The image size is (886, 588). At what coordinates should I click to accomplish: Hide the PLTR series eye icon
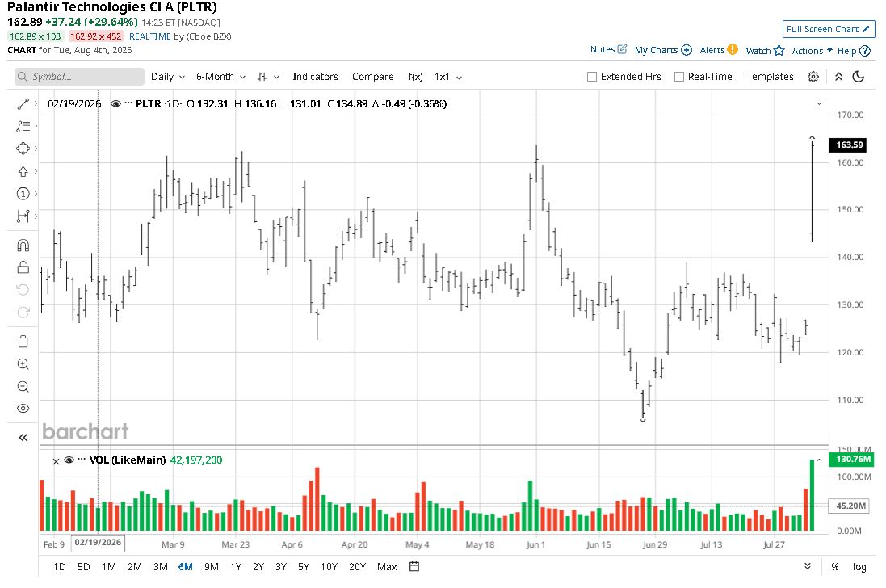pos(115,104)
